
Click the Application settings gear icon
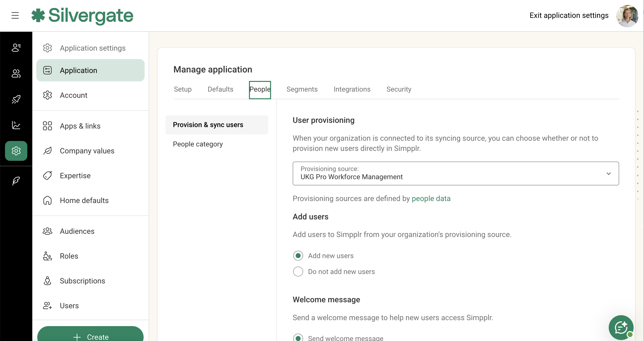click(47, 48)
